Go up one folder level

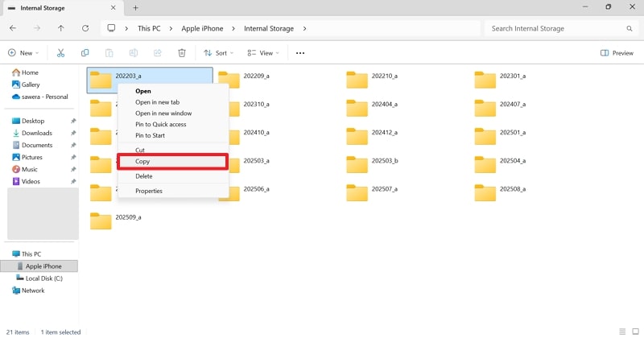pyautogui.click(x=61, y=28)
